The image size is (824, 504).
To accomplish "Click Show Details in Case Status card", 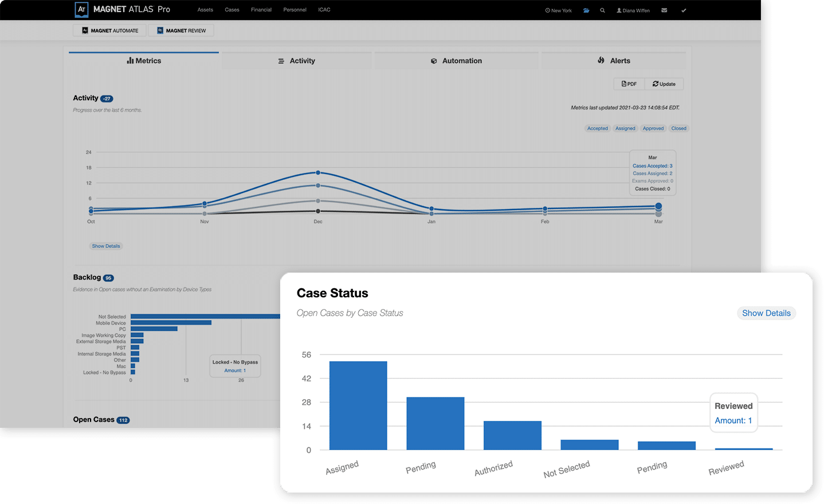I will point(766,313).
